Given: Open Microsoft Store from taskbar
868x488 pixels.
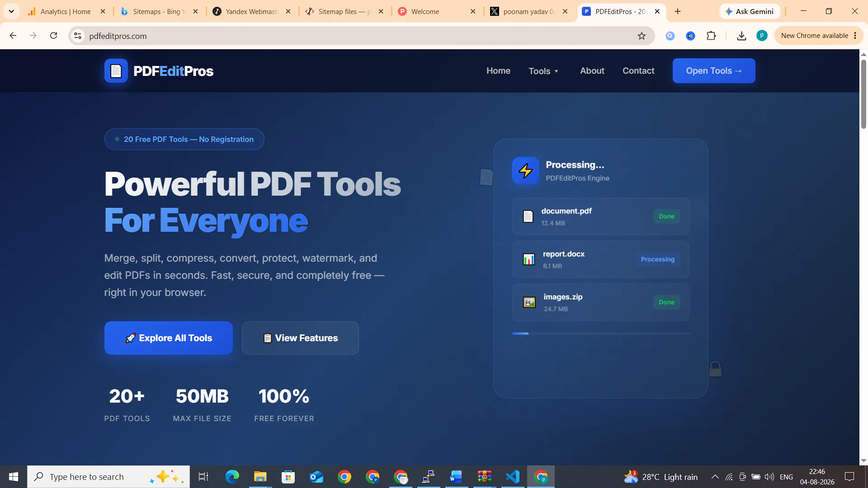Looking at the screenshot, I should [288, 477].
